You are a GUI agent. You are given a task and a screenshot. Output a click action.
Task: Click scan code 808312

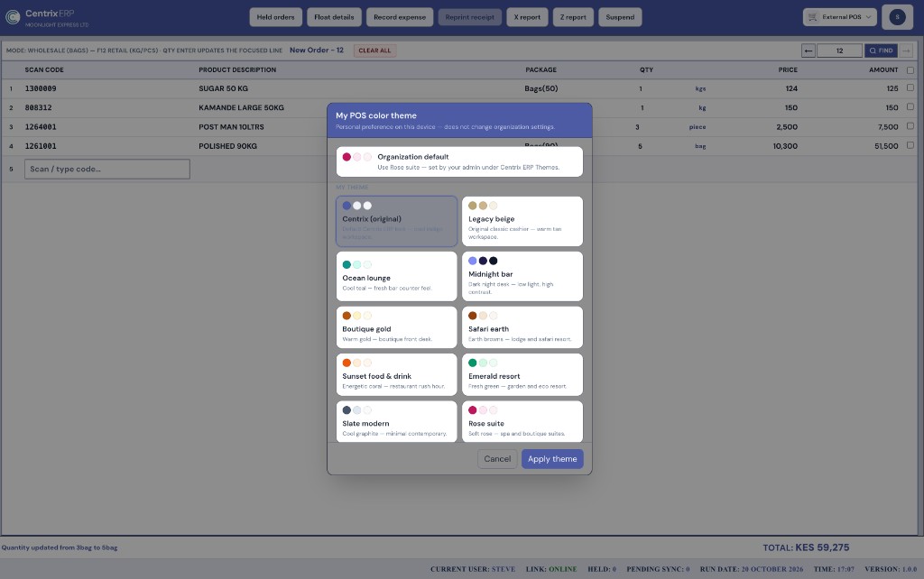point(38,108)
